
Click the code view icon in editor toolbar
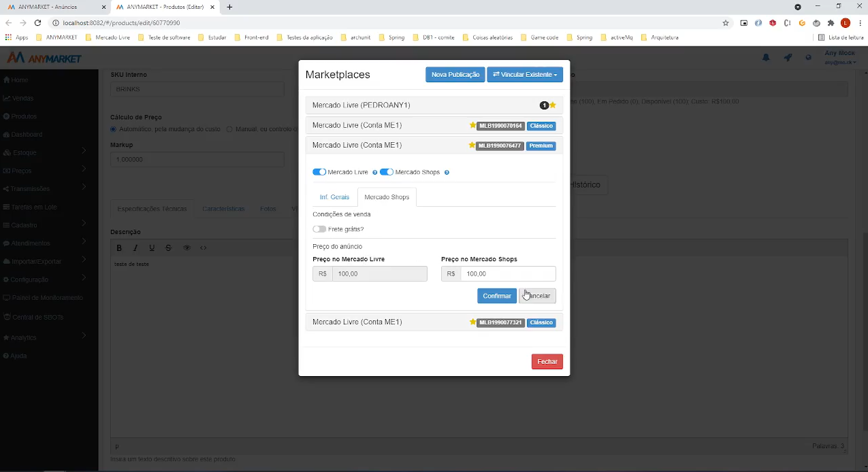click(203, 248)
